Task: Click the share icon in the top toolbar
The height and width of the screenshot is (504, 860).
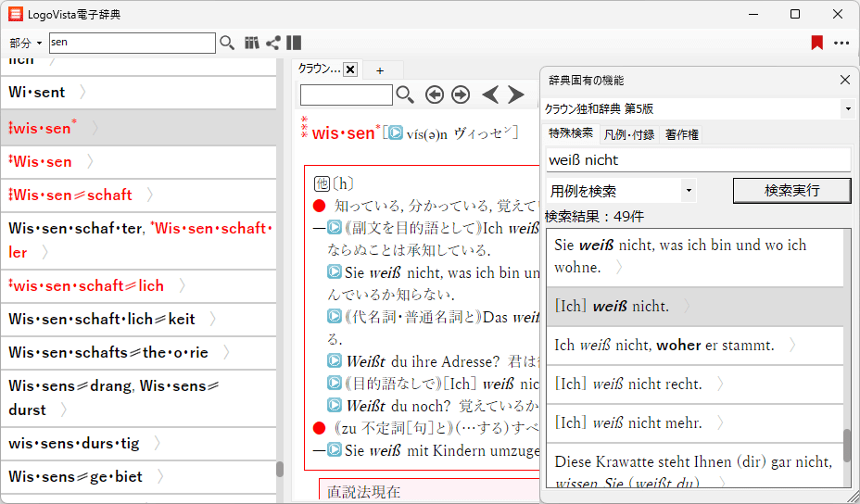Action: [272, 43]
